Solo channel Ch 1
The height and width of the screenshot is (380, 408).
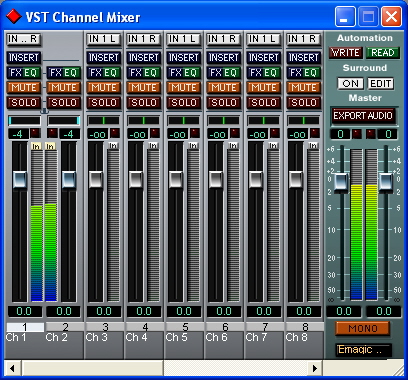(x=24, y=103)
